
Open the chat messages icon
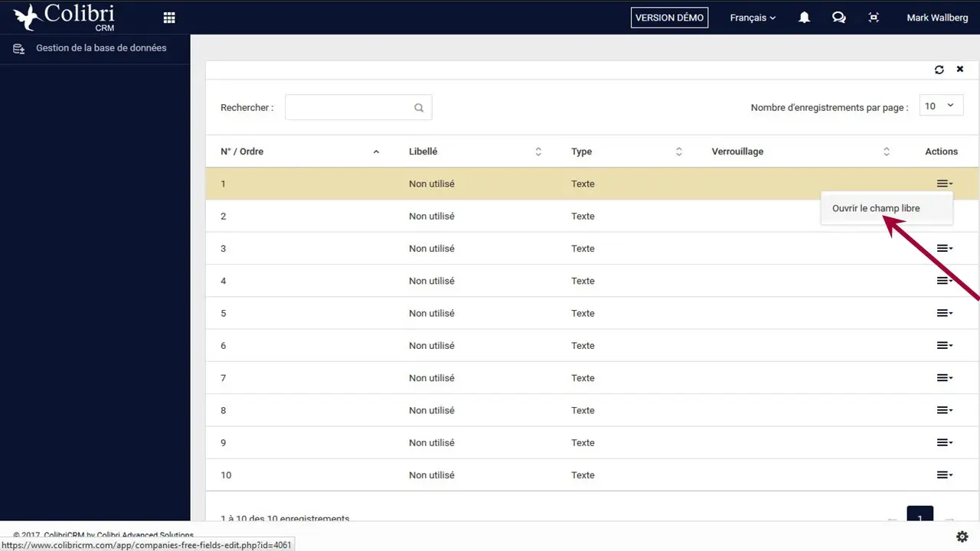(x=839, y=18)
